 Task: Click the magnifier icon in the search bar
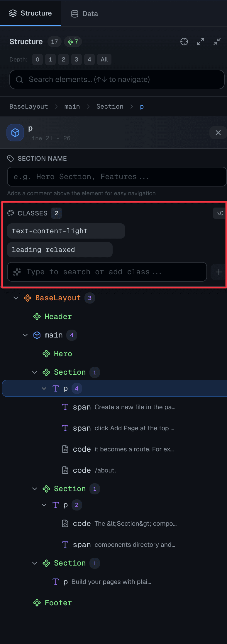[x=19, y=79]
